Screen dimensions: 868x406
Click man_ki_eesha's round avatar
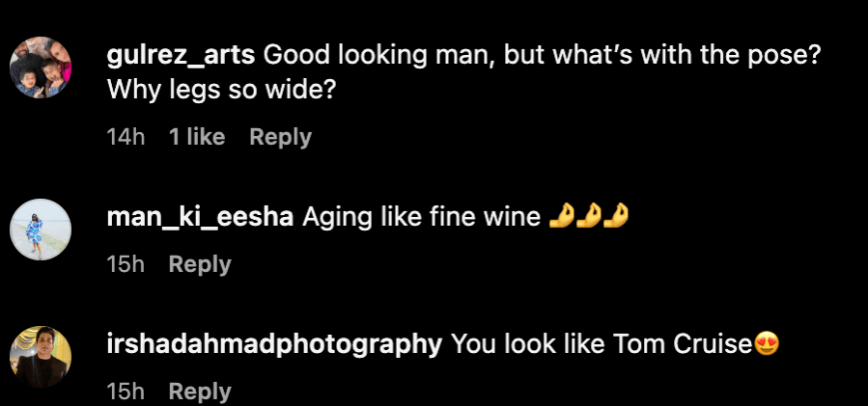41,230
